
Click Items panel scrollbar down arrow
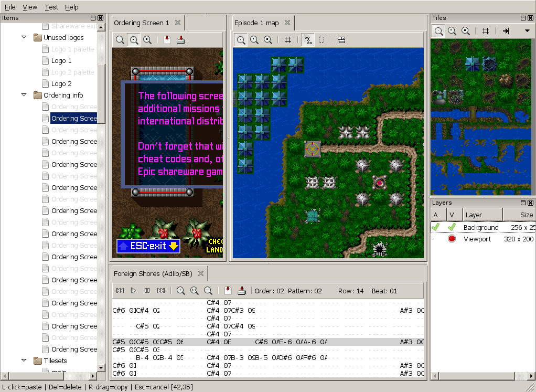101,368
